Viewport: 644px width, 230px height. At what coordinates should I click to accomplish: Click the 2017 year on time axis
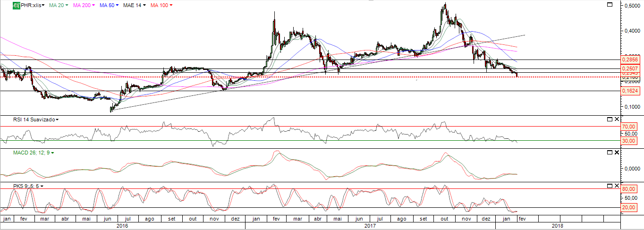pos(370,226)
